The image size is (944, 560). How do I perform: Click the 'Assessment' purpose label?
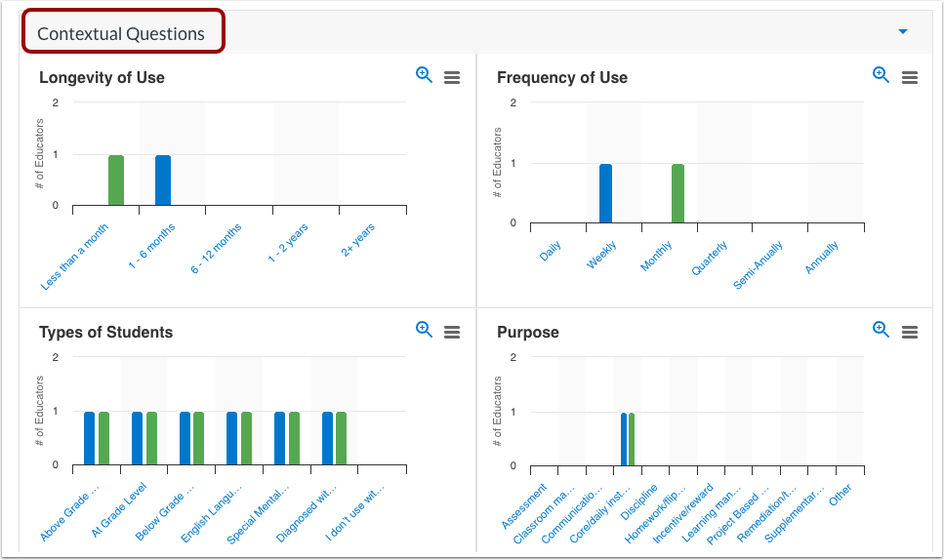click(x=524, y=506)
